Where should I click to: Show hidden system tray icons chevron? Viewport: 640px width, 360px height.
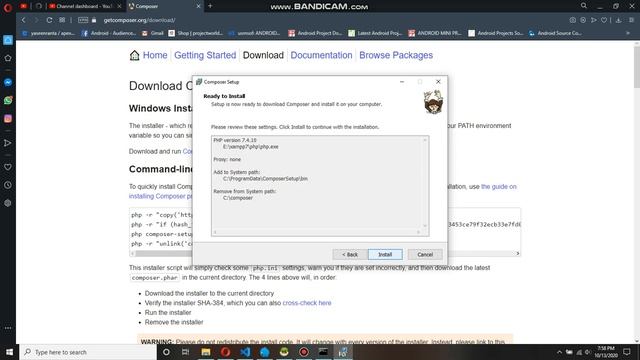pyautogui.click(x=560, y=352)
